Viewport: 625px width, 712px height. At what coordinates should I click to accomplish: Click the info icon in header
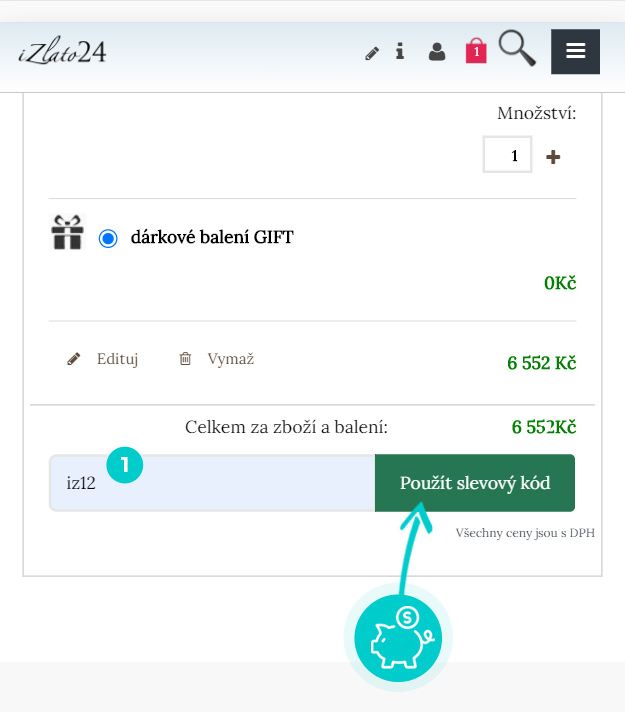[x=400, y=51]
